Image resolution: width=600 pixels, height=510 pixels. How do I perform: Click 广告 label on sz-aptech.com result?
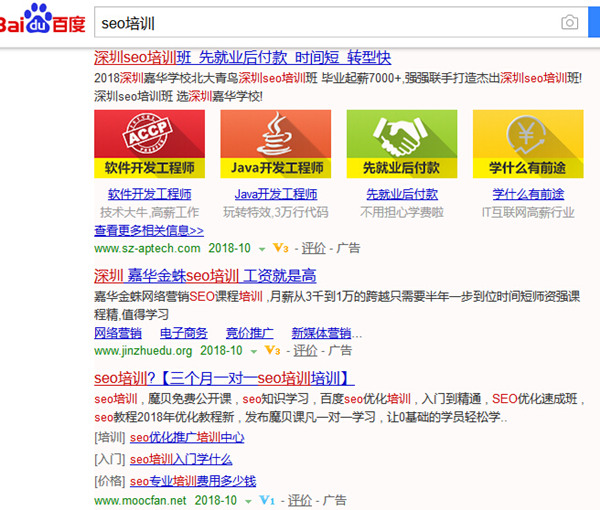tap(348, 248)
